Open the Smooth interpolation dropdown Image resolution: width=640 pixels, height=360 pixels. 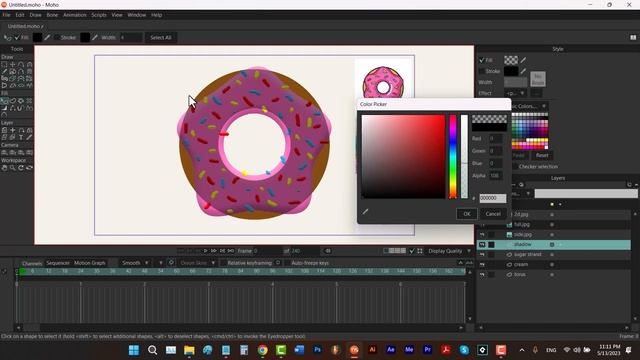point(135,263)
